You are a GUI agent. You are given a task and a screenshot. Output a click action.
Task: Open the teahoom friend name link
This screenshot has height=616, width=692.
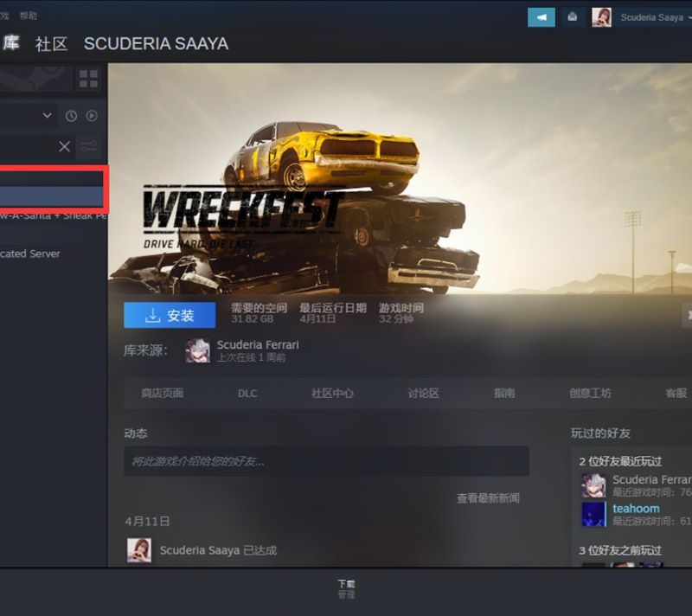tap(636, 509)
